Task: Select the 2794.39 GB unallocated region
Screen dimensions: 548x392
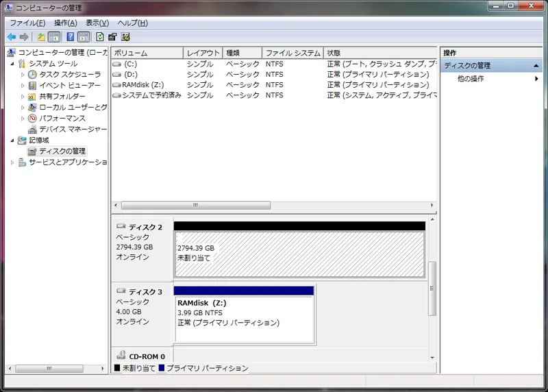Action: click(299, 254)
